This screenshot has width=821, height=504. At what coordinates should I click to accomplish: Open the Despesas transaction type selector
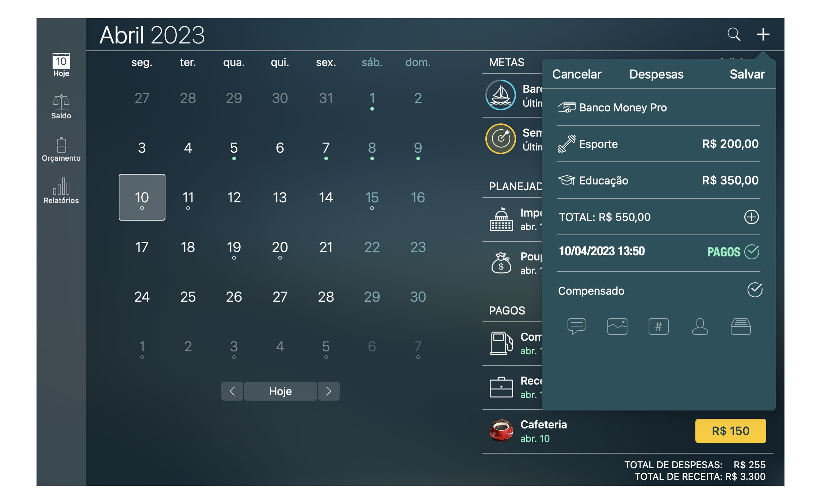tap(656, 74)
